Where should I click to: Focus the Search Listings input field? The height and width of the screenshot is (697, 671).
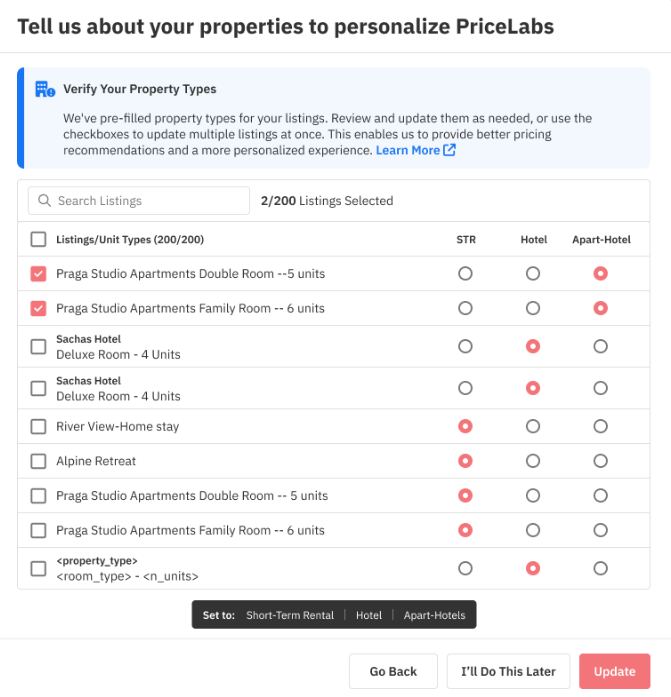point(139,200)
